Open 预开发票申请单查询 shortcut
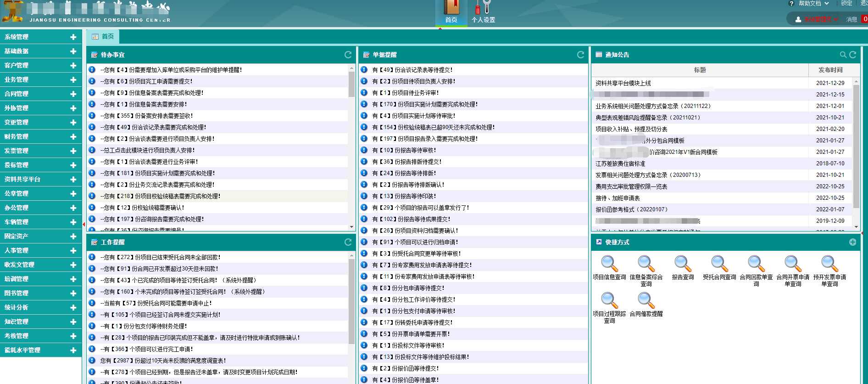This screenshot has width=868, height=384. tap(829, 271)
